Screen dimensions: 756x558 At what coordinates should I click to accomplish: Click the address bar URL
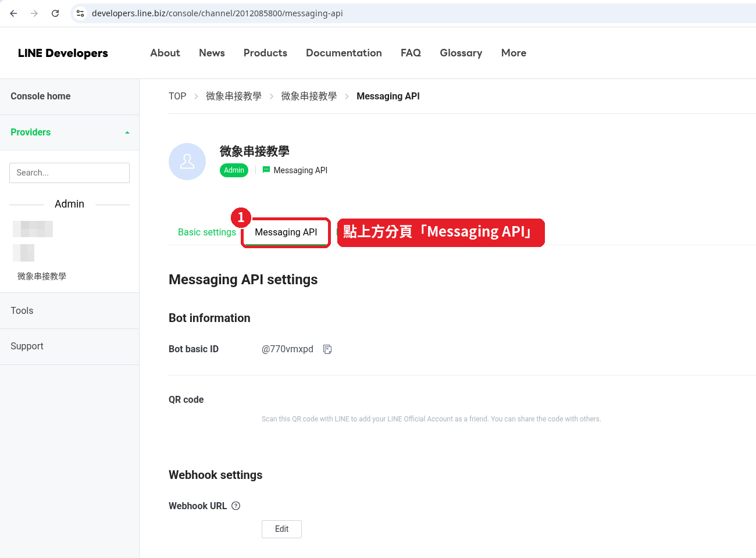click(x=217, y=13)
